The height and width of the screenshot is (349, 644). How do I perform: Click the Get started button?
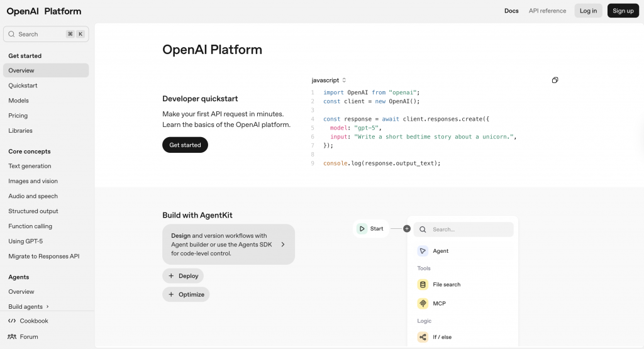186,145
